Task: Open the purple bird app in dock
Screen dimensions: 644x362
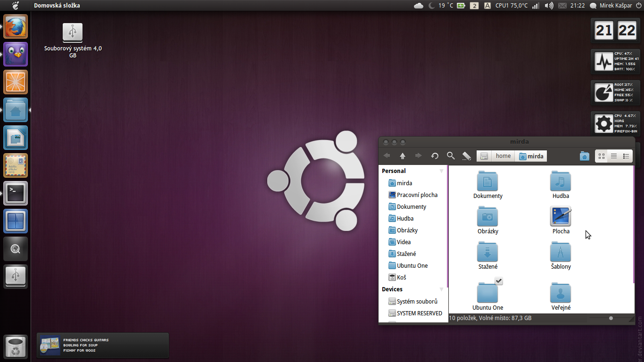Action: pyautogui.click(x=16, y=54)
